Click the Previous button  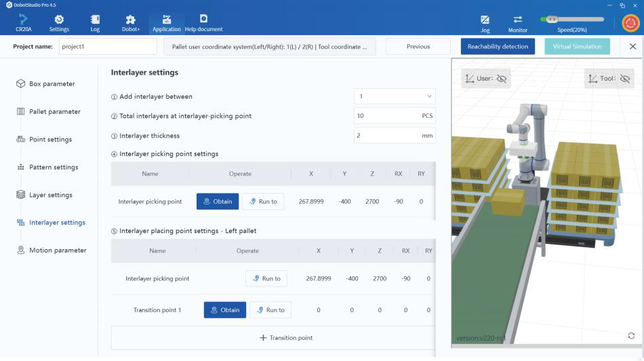(418, 47)
